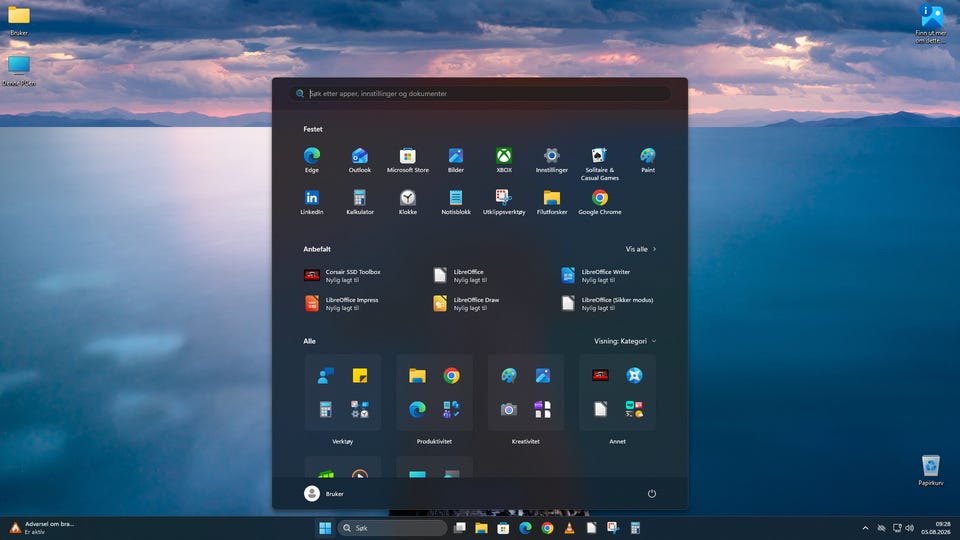The image size is (960, 540).
Task: Expand more apps in Verktøy folder
Action: [x=359, y=409]
